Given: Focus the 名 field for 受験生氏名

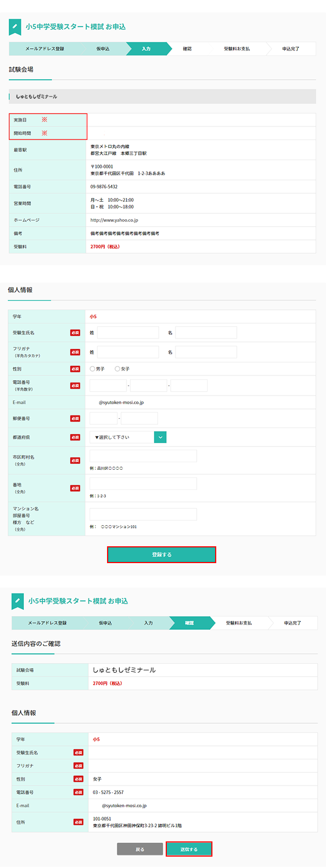Looking at the screenshot, I should click(206, 333).
